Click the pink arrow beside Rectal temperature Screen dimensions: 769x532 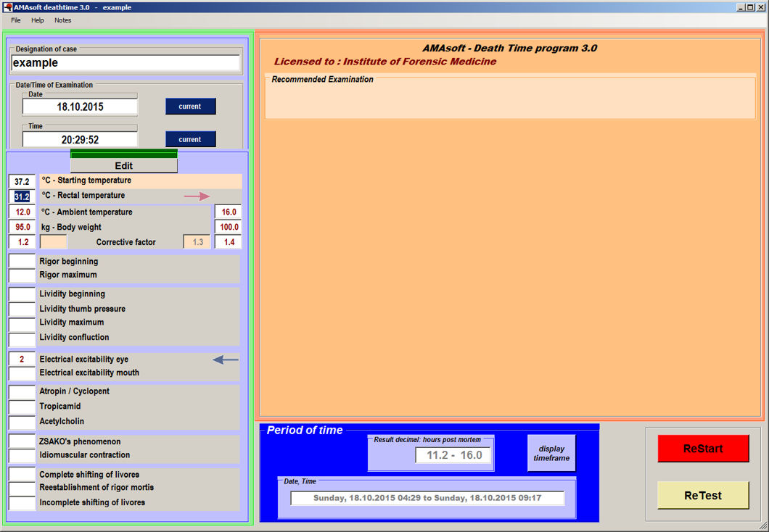tap(196, 196)
